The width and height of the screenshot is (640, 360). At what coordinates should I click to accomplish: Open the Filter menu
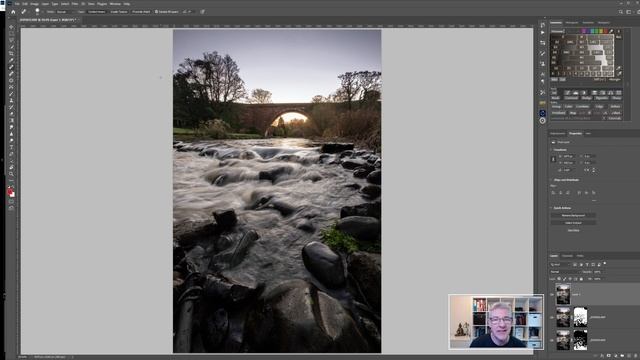pyautogui.click(x=75, y=4)
